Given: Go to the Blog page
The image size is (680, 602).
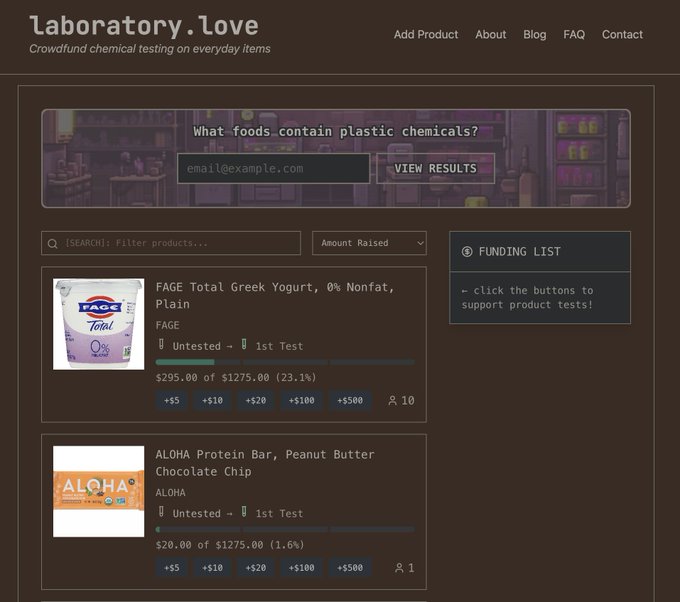Looking at the screenshot, I should [535, 34].
